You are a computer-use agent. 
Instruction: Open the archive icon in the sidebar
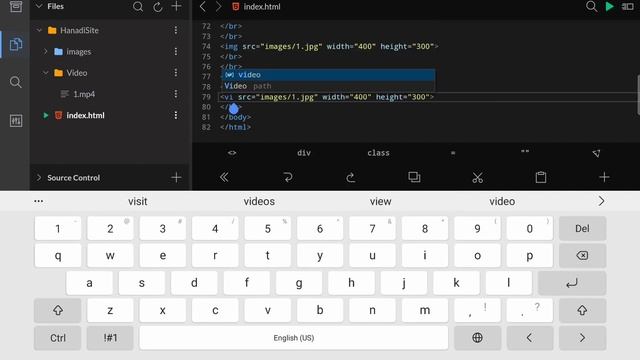(16, 7)
